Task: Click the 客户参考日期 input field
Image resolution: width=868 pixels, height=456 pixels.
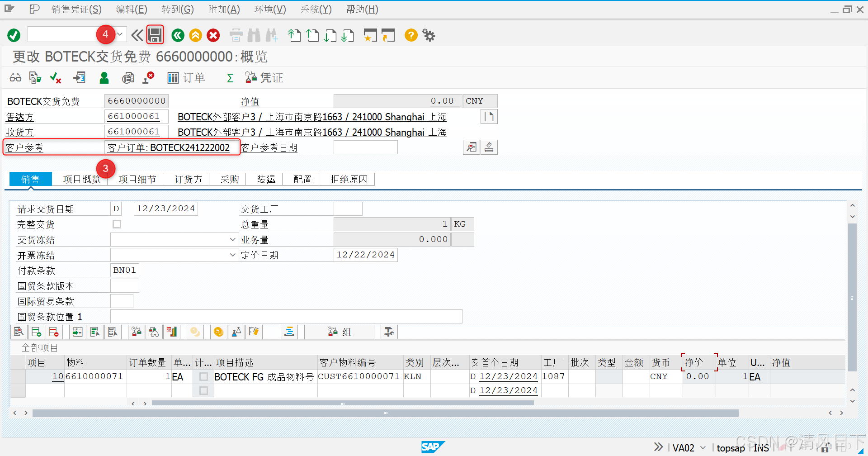Action: tap(365, 147)
